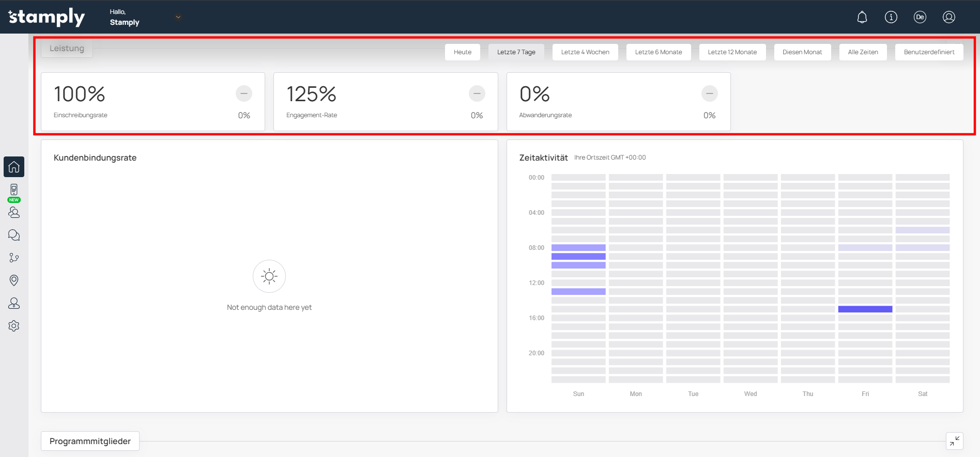Click the Programmmitglieder section label
980x457 pixels.
click(90, 441)
